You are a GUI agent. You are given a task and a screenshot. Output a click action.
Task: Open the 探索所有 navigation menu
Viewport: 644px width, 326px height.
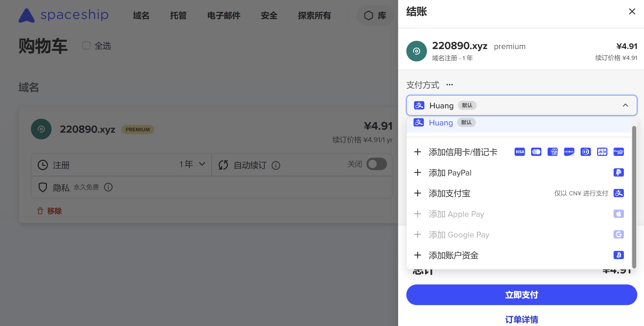315,15
